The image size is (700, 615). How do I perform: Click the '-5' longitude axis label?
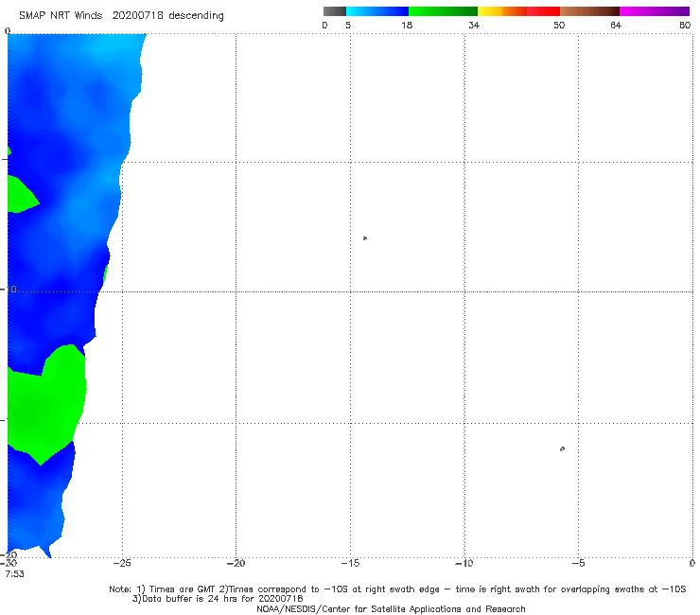[x=578, y=564]
